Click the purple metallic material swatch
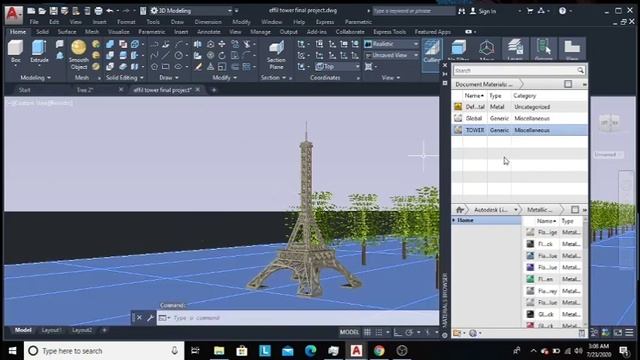Screen dimensions: 640x360 tap(530, 267)
